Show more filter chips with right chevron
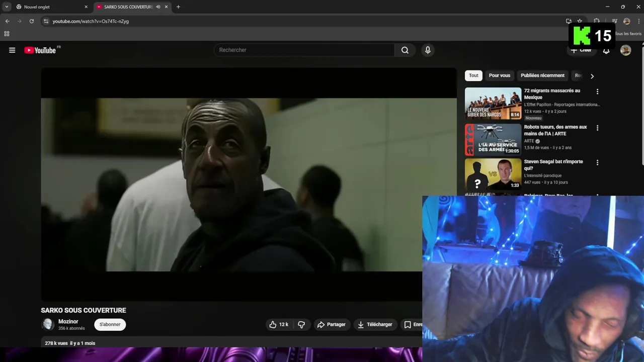 click(592, 76)
